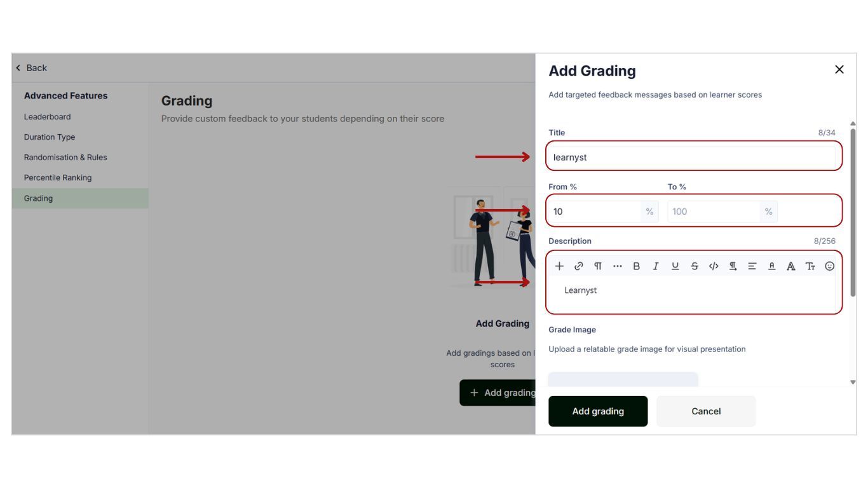Viewport: 868px width, 488px height.
Task: Click the plus icon in description toolbar
Action: click(x=559, y=266)
